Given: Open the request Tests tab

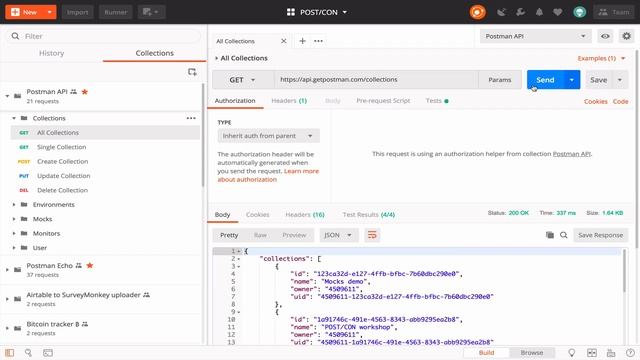Looking at the screenshot, I should 436,101.
